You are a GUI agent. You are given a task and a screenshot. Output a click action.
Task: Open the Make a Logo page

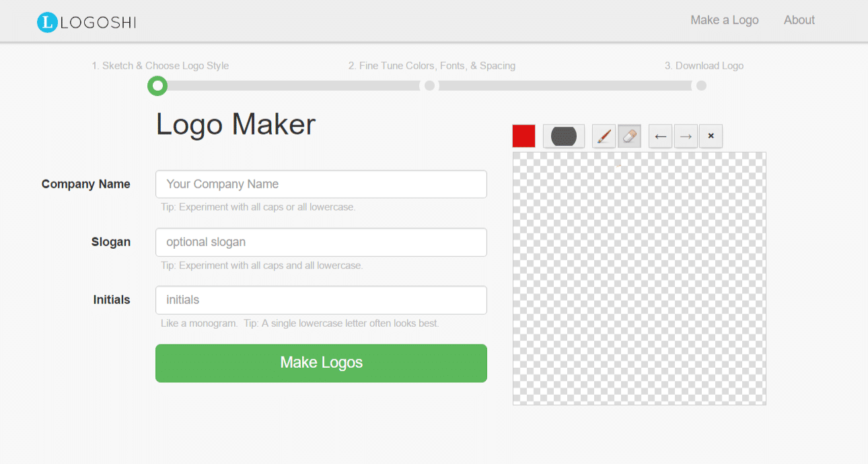[724, 20]
